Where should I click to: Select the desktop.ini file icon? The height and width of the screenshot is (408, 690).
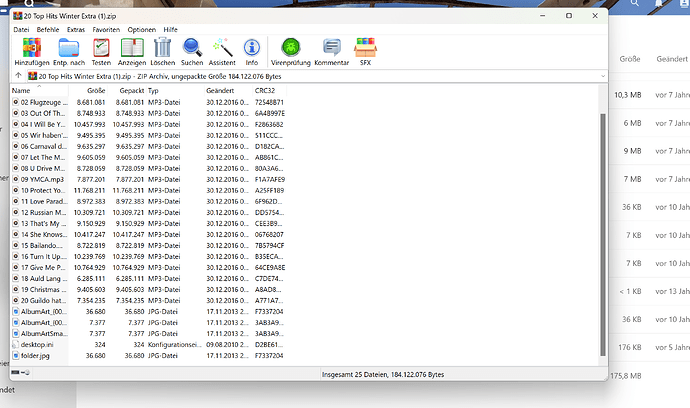(16, 345)
